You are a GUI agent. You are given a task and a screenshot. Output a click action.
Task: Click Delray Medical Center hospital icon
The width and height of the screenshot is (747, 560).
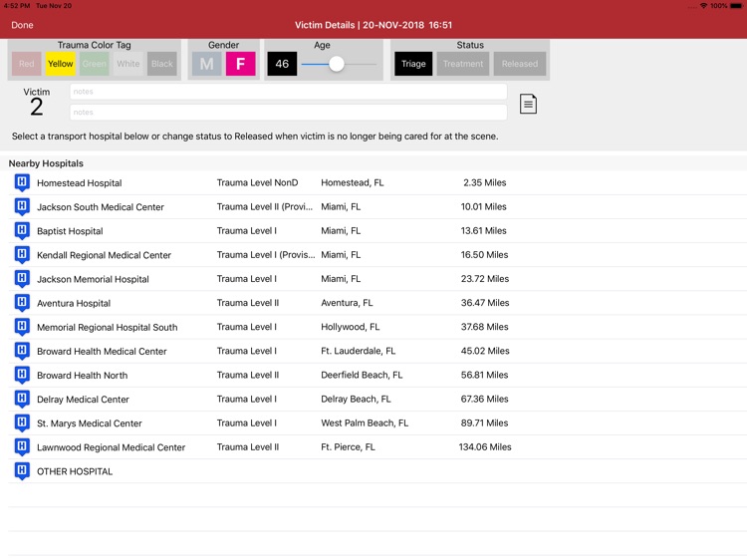[22, 399]
